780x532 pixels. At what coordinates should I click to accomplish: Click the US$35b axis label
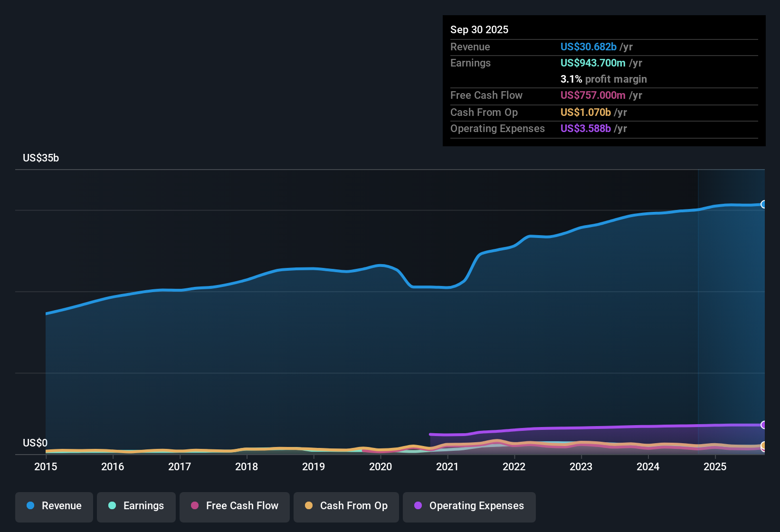point(41,158)
